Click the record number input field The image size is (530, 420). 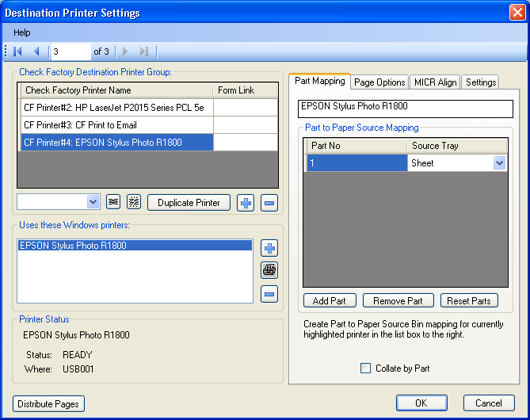tap(70, 52)
